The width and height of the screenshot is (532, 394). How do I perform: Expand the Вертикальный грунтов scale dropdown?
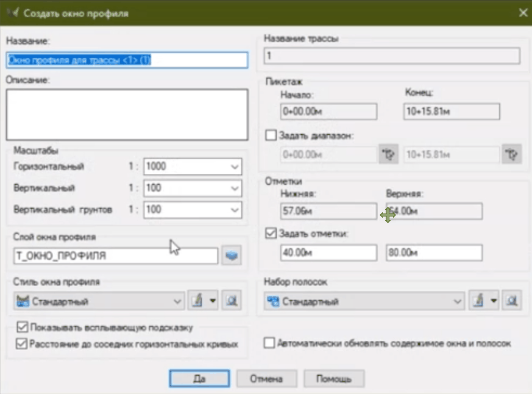pos(234,210)
